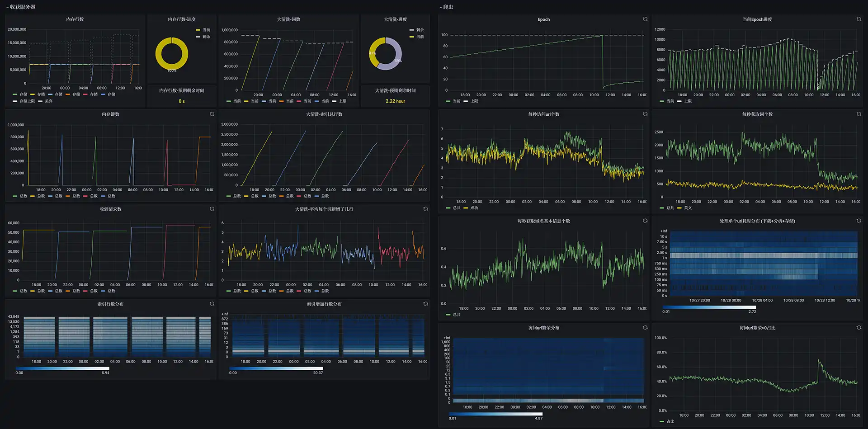Click the 索引行数分布 heatmap color scale bar
The image size is (868, 429).
pyautogui.click(x=62, y=368)
